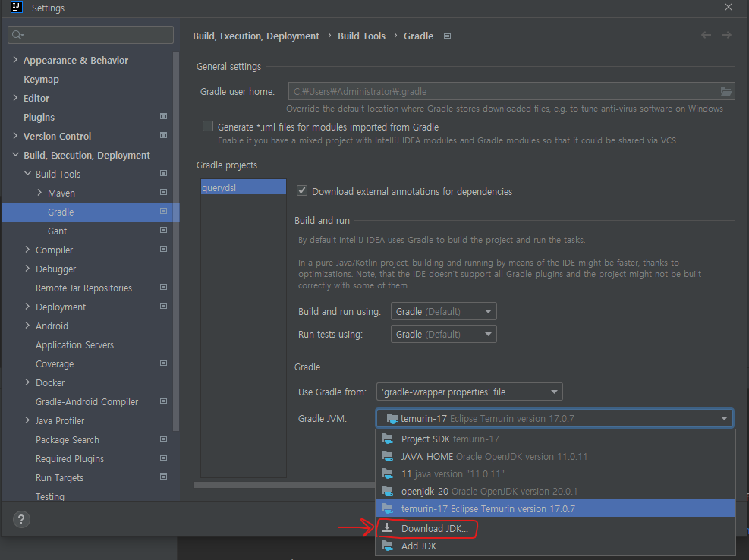Click the project icon next to Gant
The width and height of the screenshot is (749, 560).
point(163,230)
